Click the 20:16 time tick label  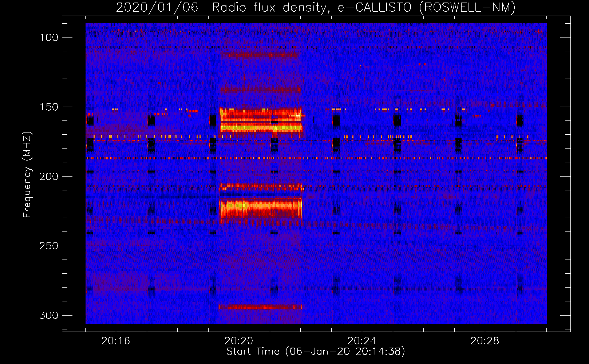pyautogui.click(x=116, y=341)
